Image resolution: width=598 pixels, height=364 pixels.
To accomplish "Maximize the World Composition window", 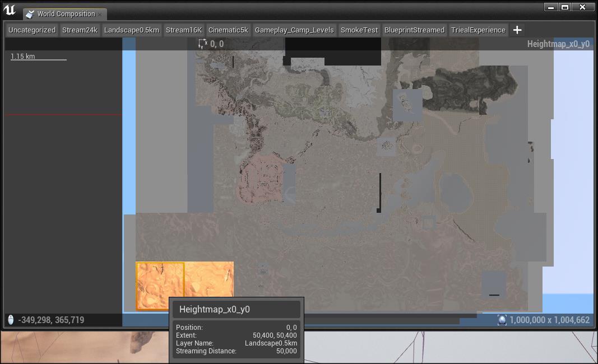I will pyautogui.click(x=565, y=7).
